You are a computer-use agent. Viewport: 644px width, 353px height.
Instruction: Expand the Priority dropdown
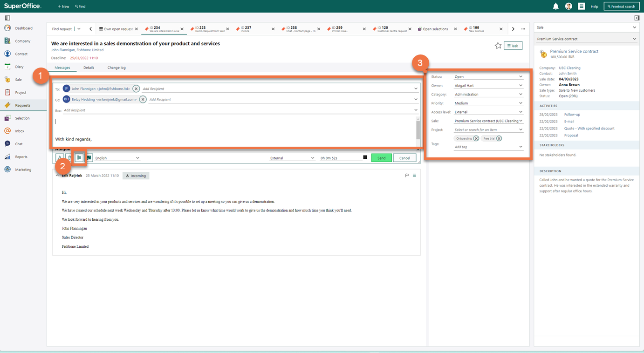point(521,103)
